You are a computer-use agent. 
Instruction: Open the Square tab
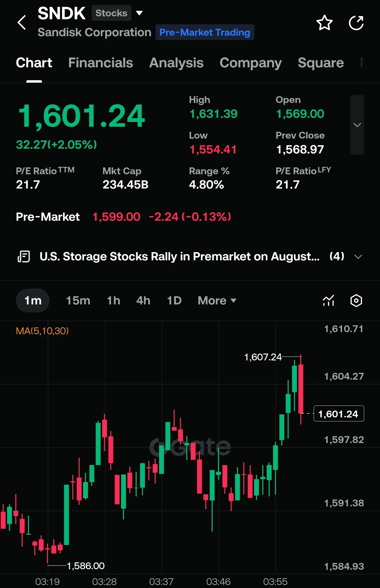click(321, 63)
